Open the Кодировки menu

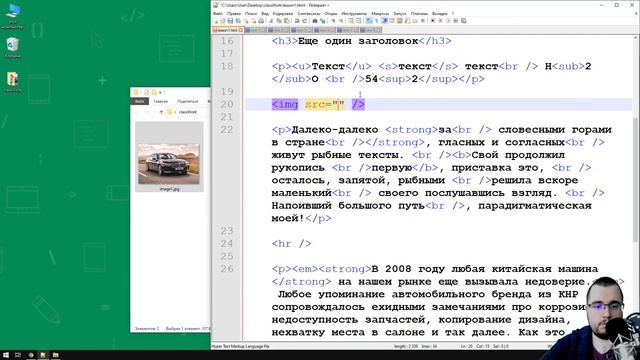283,13
